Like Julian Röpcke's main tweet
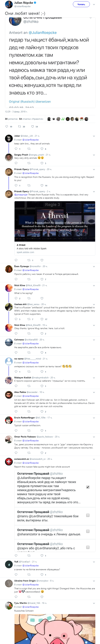The width and height of the screenshot is (100, 644). 33,126
